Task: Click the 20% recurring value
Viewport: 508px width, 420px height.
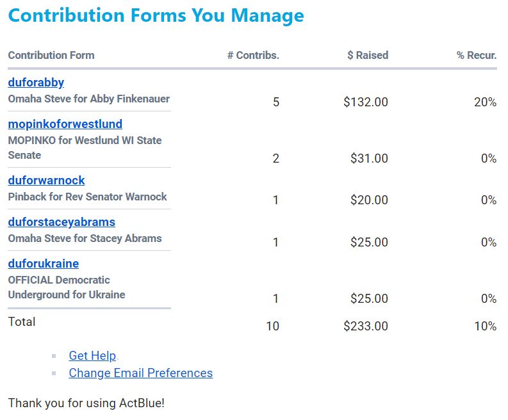Action: coord(485,102)
